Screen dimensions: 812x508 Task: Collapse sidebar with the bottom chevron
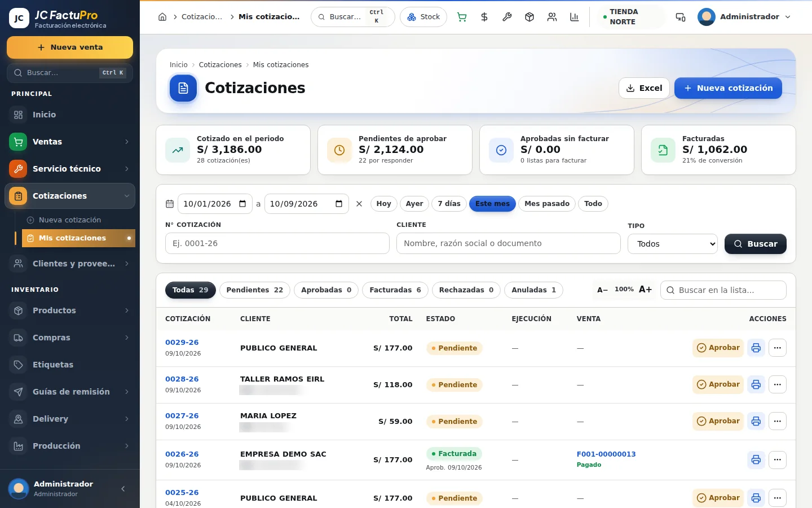(x=123, y=489)
